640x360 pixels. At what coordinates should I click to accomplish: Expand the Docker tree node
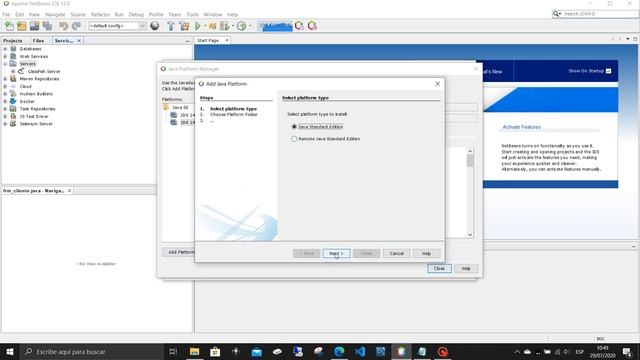coord(5,101)
